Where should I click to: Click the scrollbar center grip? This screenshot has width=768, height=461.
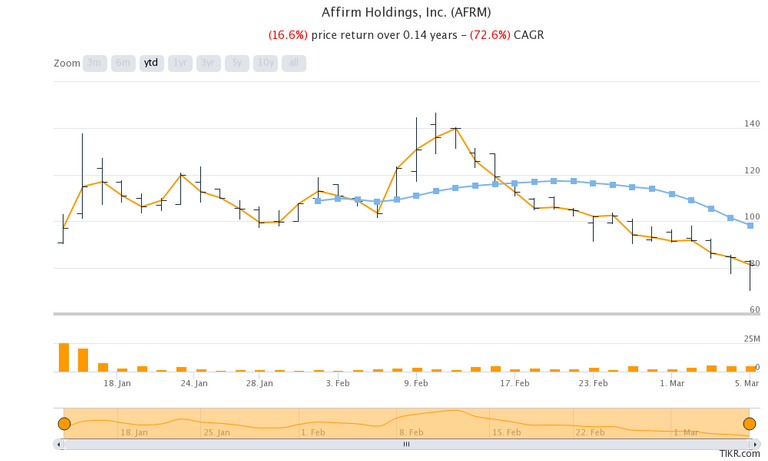[406, 443]
